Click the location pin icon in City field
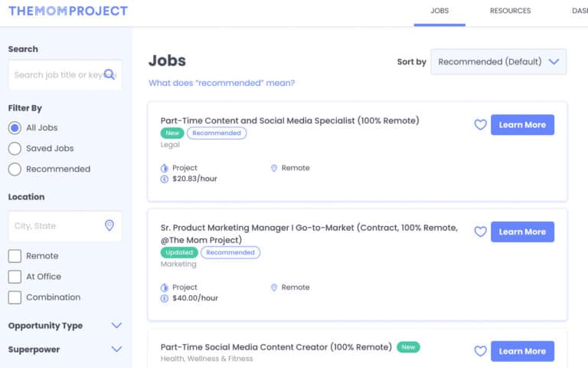 [109, 225]
